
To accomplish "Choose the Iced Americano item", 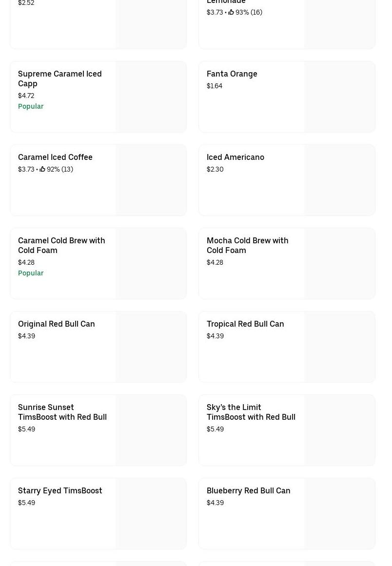I will pos(235,157).
